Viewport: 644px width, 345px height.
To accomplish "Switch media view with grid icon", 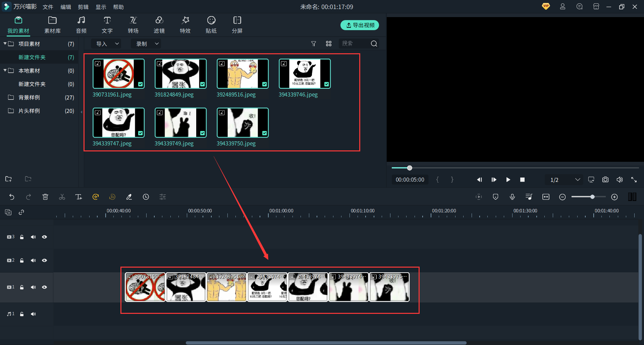I will pyautogui.click(x=329, y=44).
